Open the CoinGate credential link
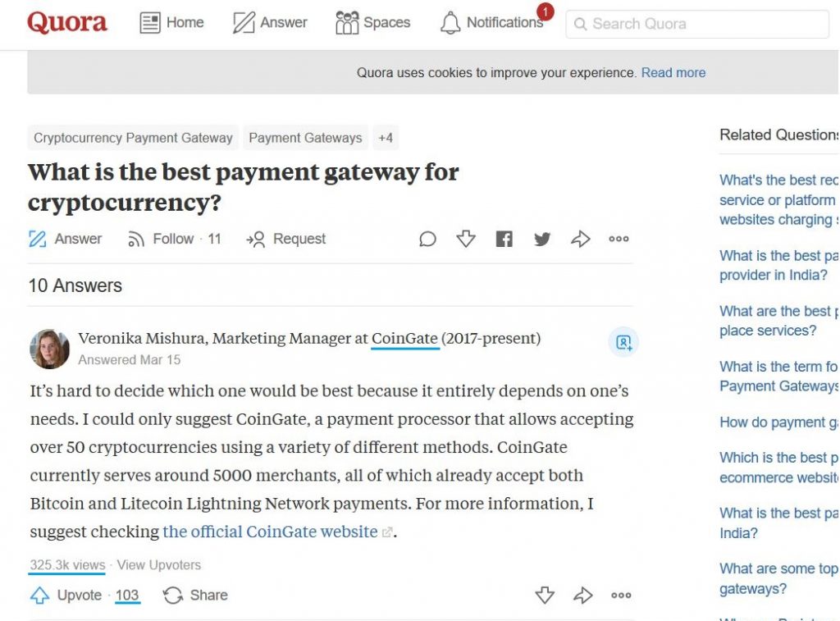This screenshot has height=621, width=840. (405, 339)
